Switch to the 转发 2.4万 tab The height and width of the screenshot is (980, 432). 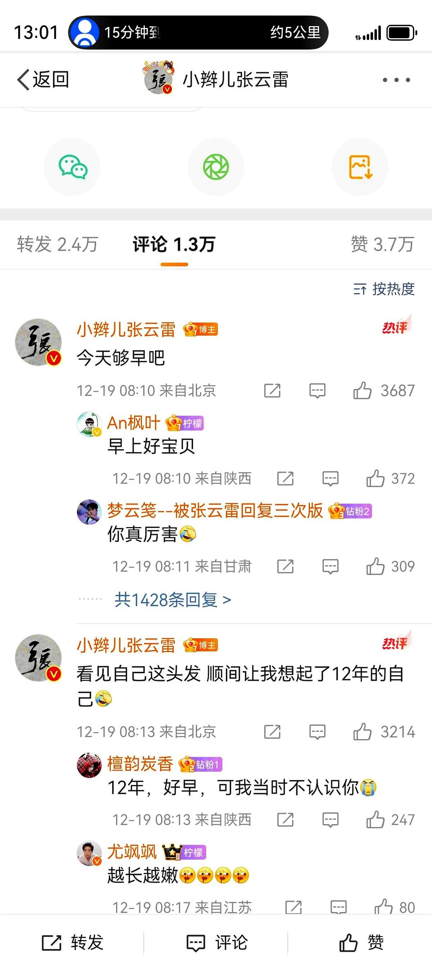coord(58,244)
